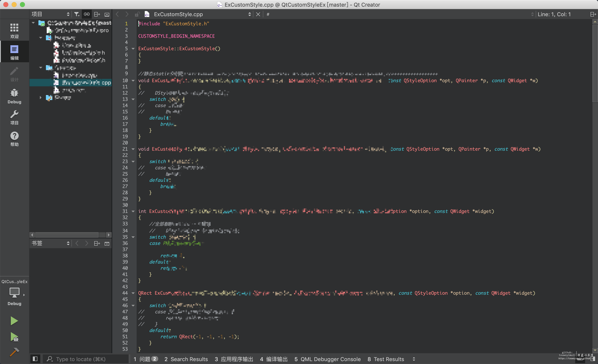Image resolution: width=598 pixels, height=364 pixels.
Task: Toggle the left sidebar visibility button
Action: tap(35, 359)
